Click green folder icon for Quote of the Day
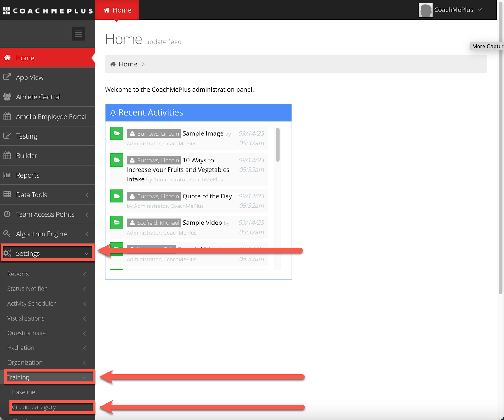Screen dimensions: 504x420 click(117, 196)
